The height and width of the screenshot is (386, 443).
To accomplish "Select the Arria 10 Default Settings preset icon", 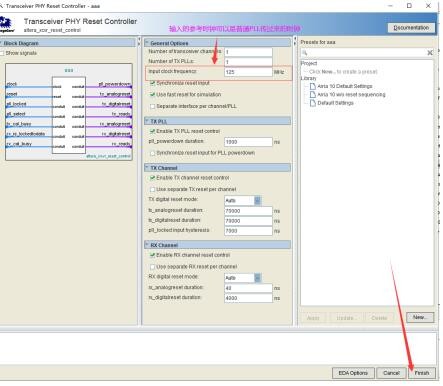I will [x=313, y=86].
